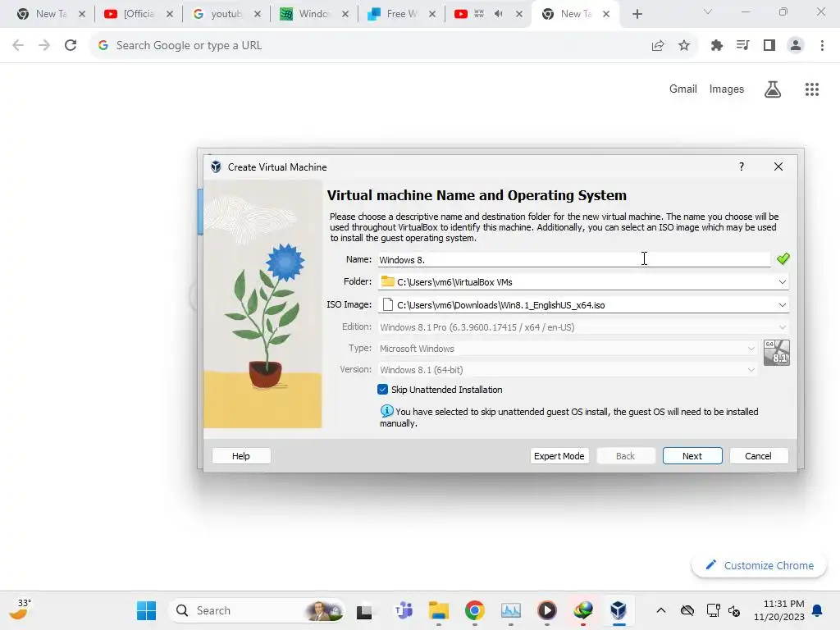Open the weather widget showing 33°
This screenshot has height=630, width=840.
(21, 609)
